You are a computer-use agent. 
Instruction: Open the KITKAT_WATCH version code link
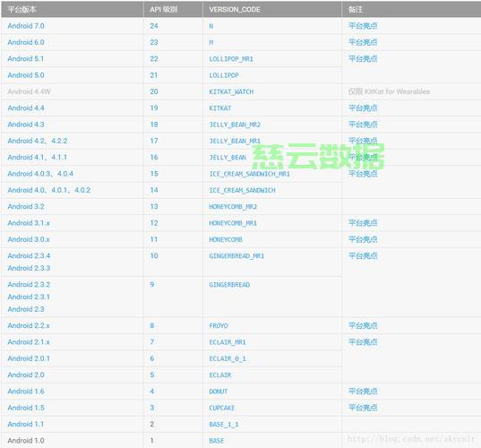click(231, 91)
